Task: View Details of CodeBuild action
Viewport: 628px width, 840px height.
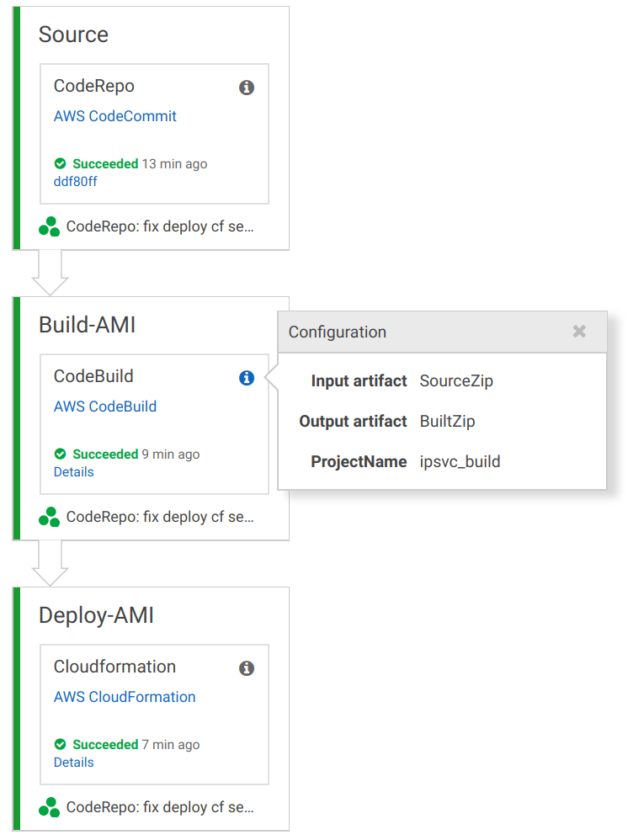Action: 73,472
